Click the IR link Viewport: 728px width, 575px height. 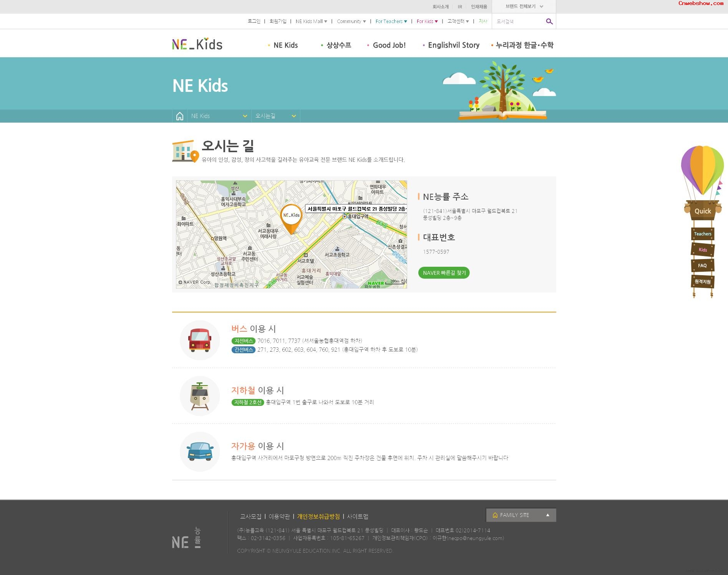click(x=460, y=7)
